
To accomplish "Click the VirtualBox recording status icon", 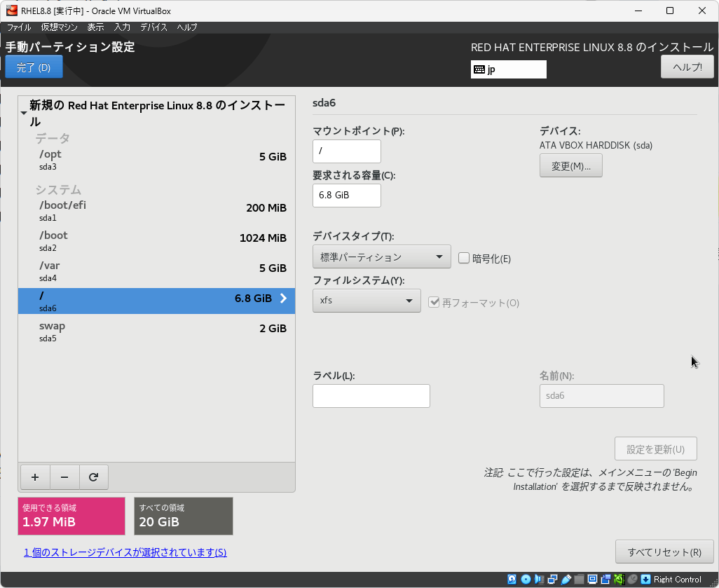I will tap(605, 580).
